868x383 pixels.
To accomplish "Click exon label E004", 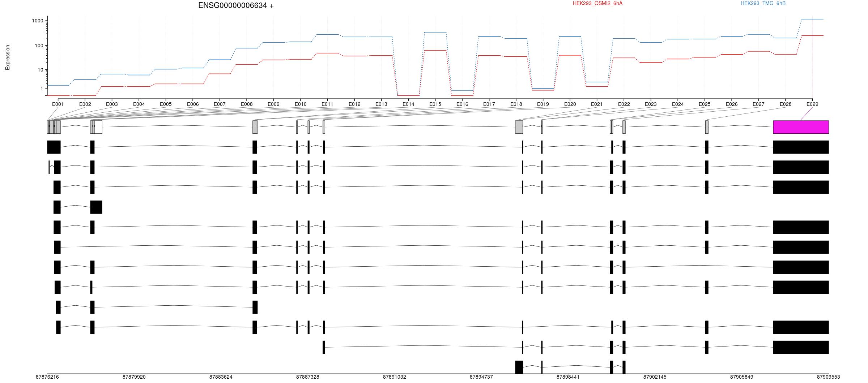I will pos(139,104).
